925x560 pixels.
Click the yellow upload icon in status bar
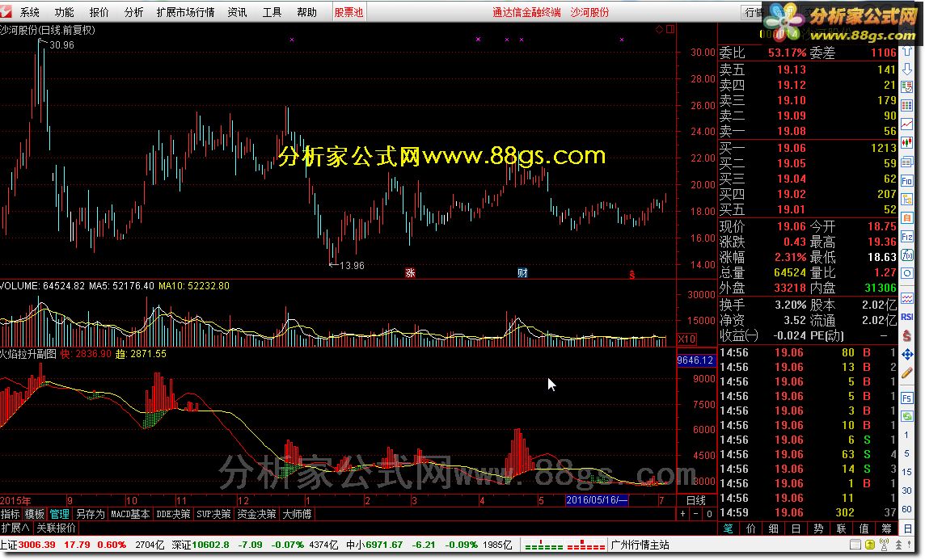(x=870, y=545)
